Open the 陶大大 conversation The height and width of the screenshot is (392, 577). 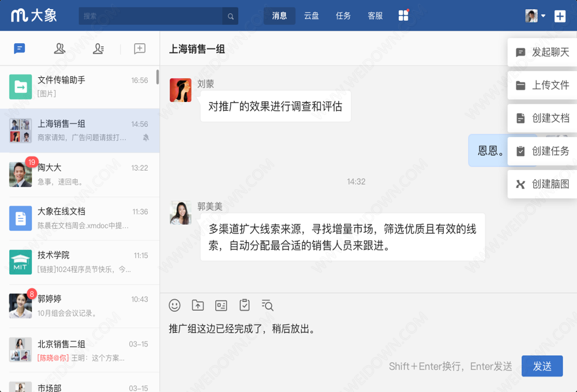80,174
